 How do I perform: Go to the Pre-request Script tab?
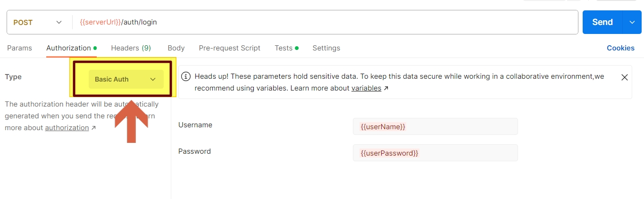point(229,48)
